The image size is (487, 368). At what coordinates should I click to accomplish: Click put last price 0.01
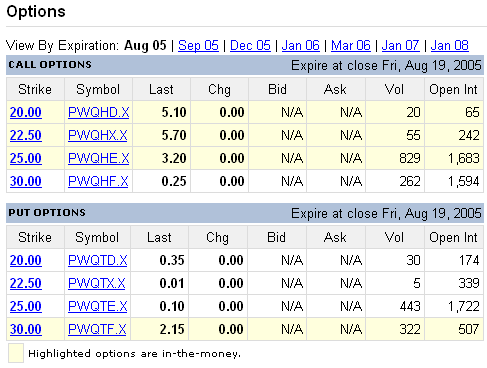(172, 283)
